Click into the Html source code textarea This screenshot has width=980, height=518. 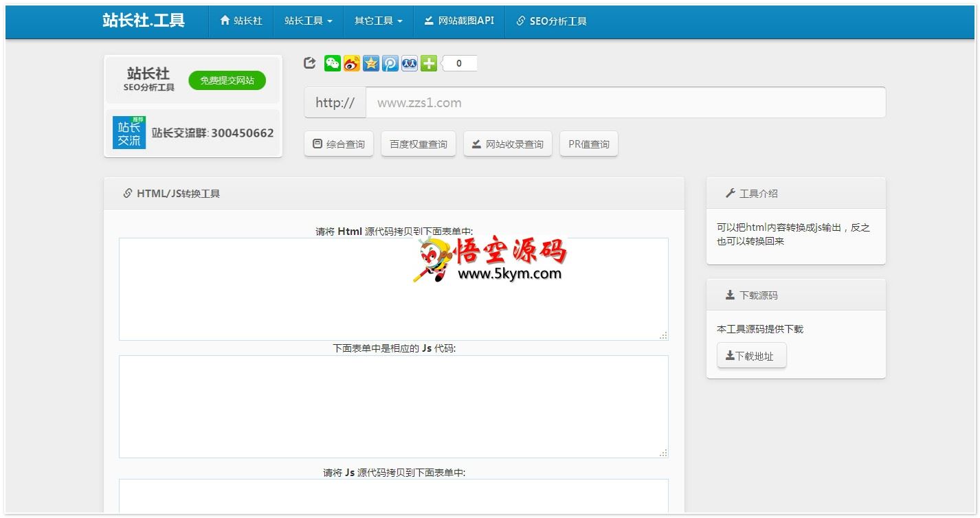click(394, 289)
